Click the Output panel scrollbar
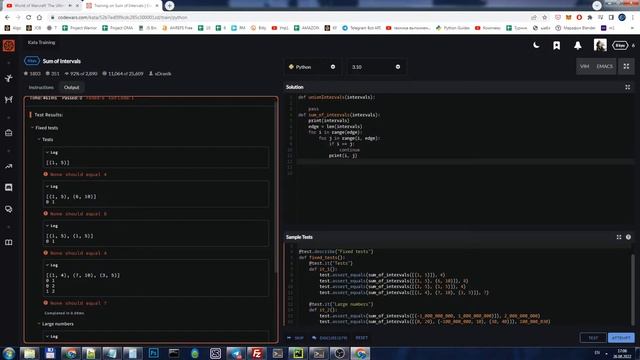The height and width of the screenshot is (360, 640). [276, 186]
